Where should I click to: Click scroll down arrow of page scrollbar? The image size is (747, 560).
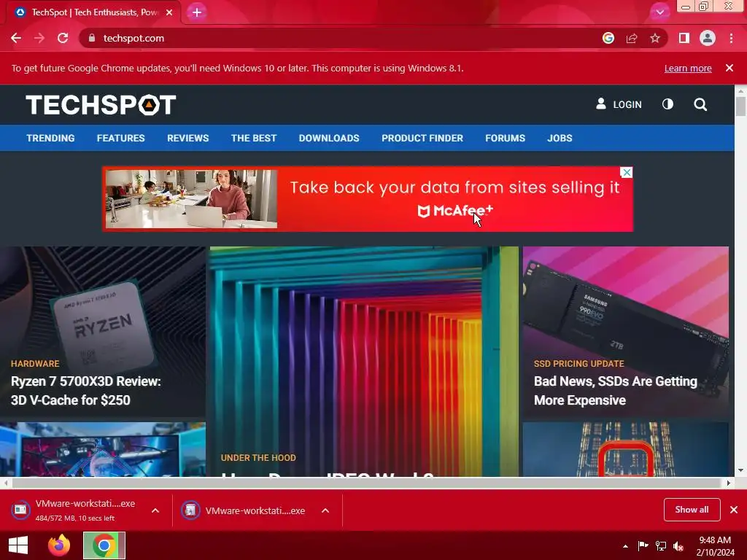740,470
